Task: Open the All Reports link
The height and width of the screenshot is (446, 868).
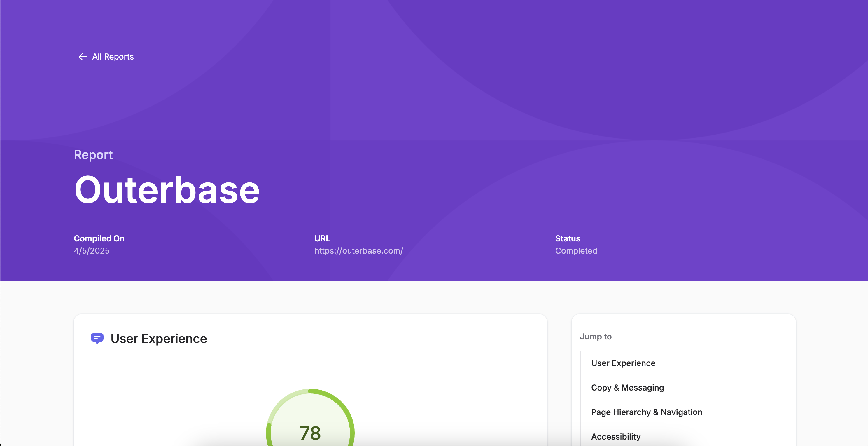Action: click(113, 57)
